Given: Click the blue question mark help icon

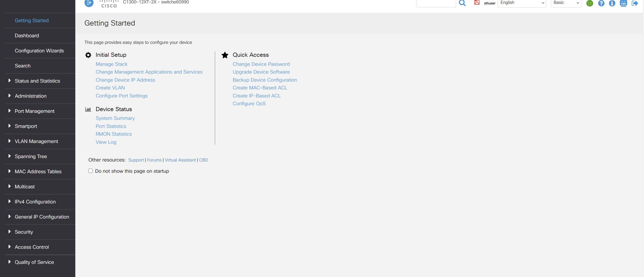Looking at the screenshot, I should [601, 3].
